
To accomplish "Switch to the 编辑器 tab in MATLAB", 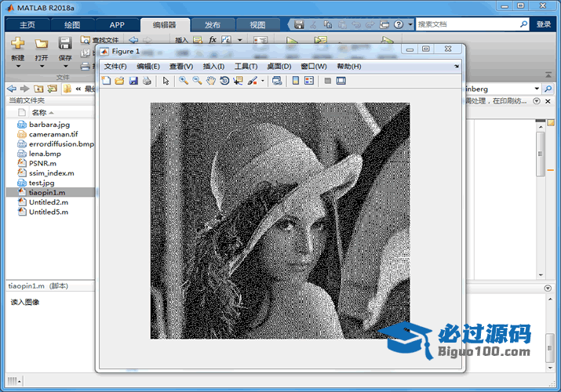I will click(165, 24).
